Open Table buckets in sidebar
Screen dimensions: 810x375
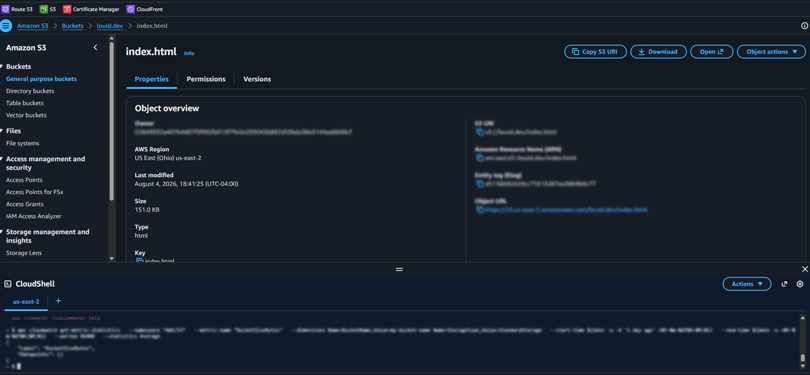tap(25, 103)
